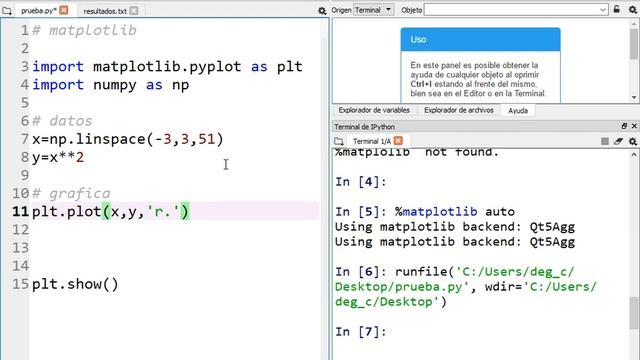This screenshot has width=640, height=360.
Task: Click the '# grafica' comment
Action: click(71, 193)
